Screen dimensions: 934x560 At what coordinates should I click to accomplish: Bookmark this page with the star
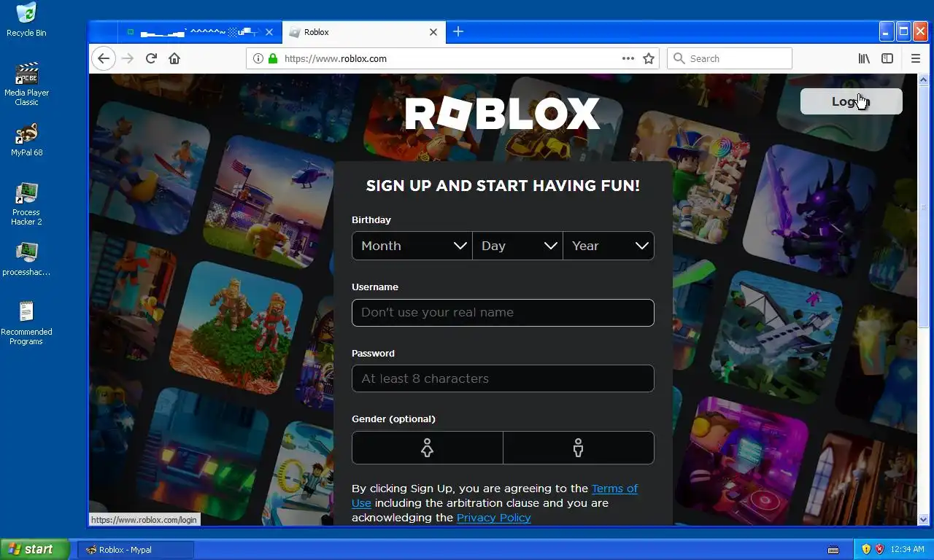coord(649,58)
